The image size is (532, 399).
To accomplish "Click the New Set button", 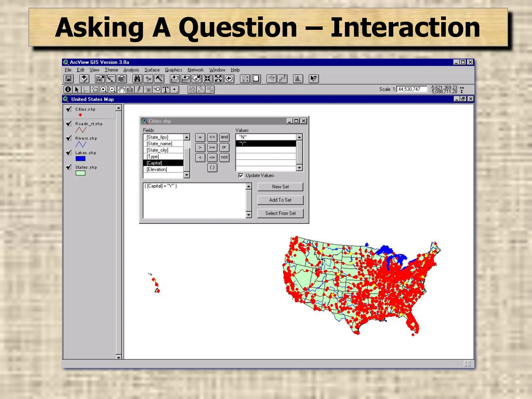I will pos(280,187).
